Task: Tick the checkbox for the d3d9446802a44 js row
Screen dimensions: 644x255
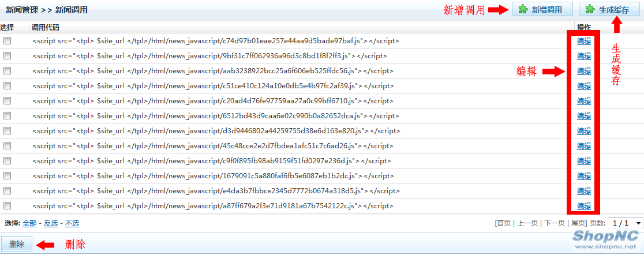Action: click(x=8, y=130)
